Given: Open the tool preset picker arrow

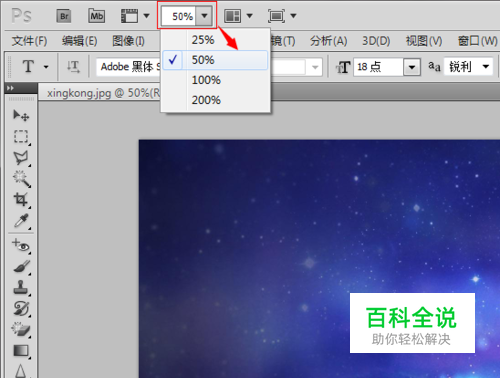Looking at the screenshot, I should (x=46, y=67).
